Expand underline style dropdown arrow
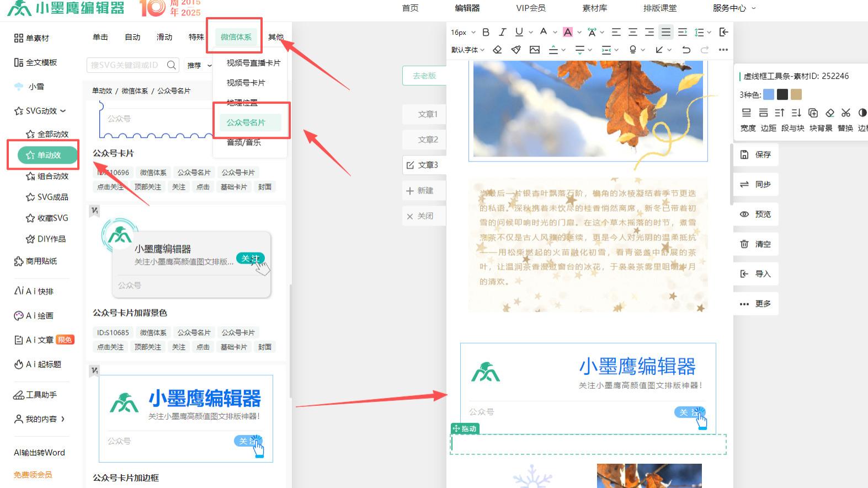Screen dimensions: 868x488 (531, 33)
